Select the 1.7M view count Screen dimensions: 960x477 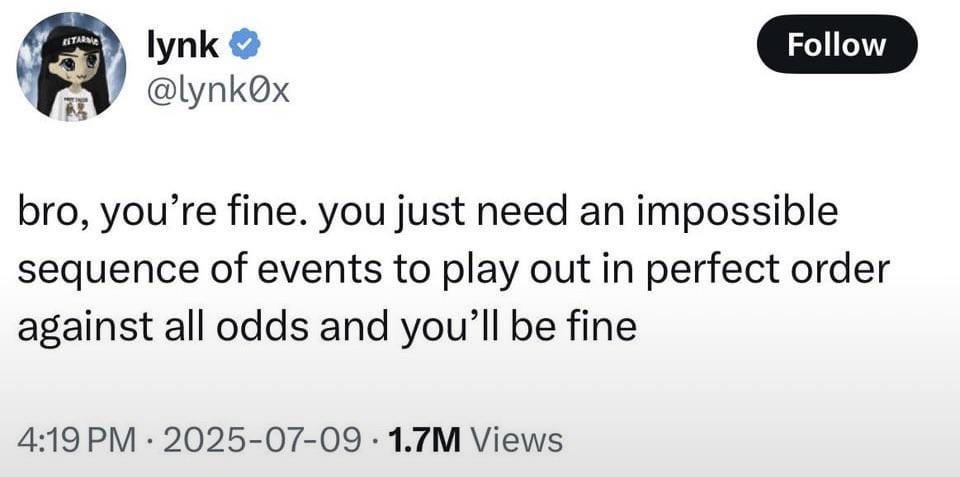421,439
